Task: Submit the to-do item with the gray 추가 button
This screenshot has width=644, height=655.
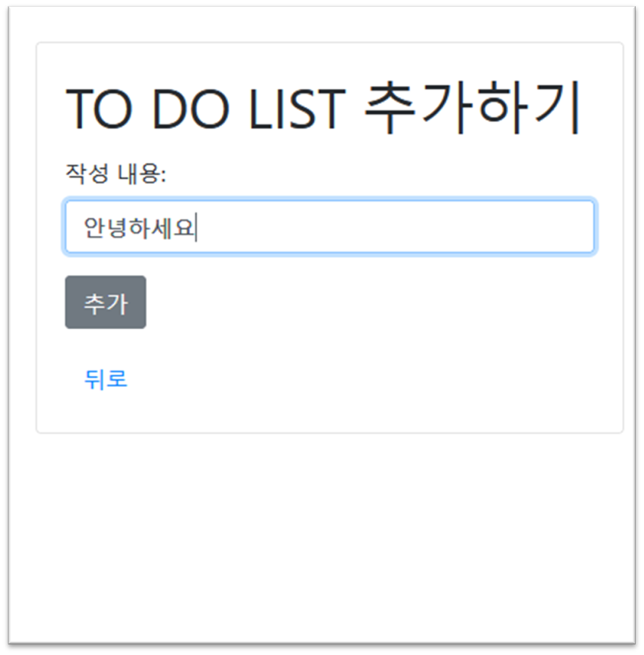Action: pos(105,302)
